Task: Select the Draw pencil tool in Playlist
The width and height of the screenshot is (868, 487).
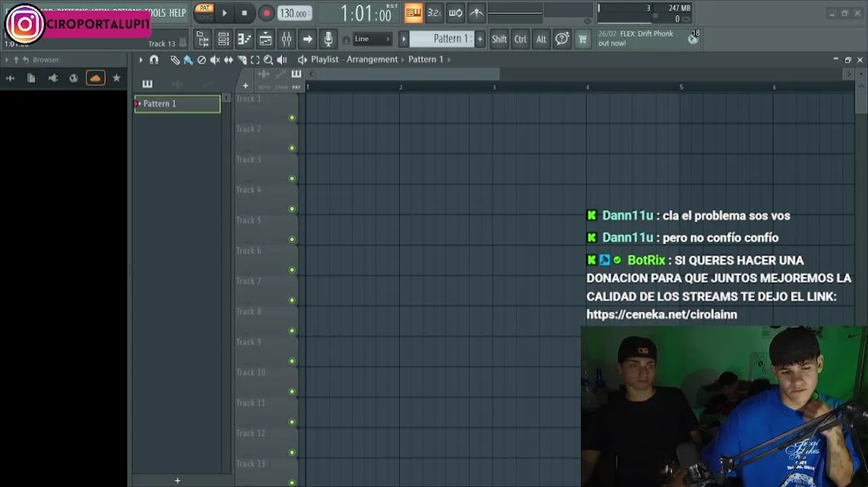Action: point(175,60)
